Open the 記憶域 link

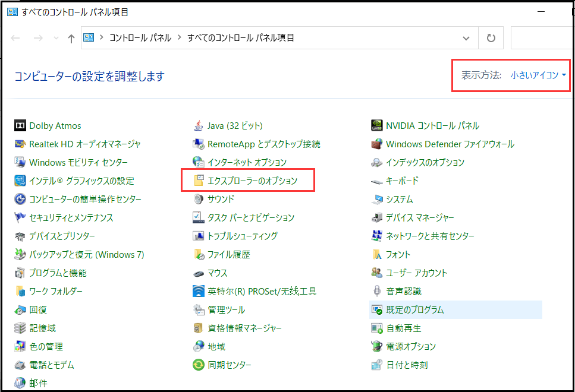pos(43,328)
